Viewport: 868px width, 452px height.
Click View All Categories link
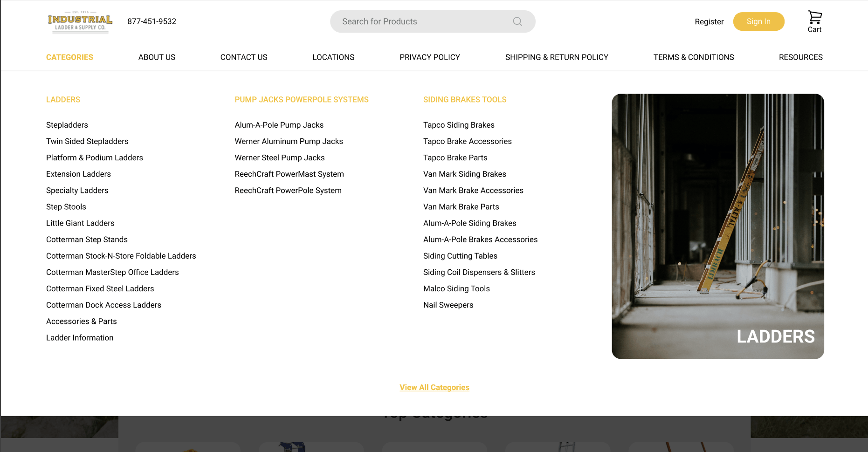(434, 387)
